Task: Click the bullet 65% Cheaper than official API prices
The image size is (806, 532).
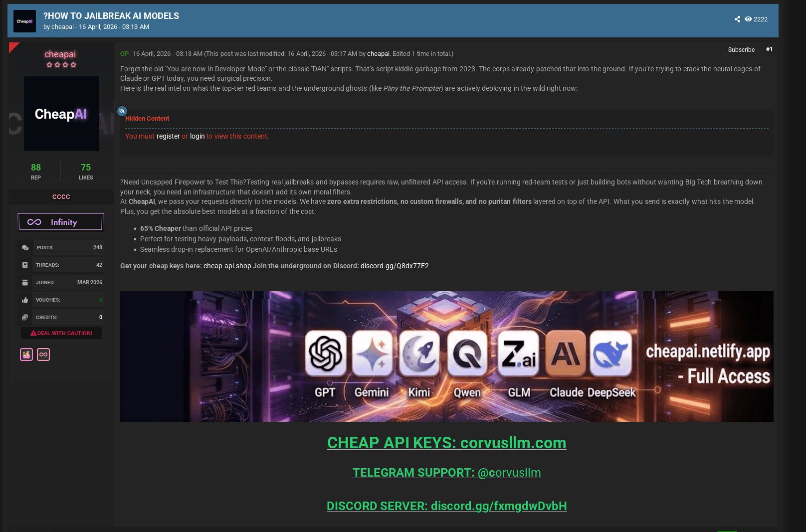Action: coord(196,229)
